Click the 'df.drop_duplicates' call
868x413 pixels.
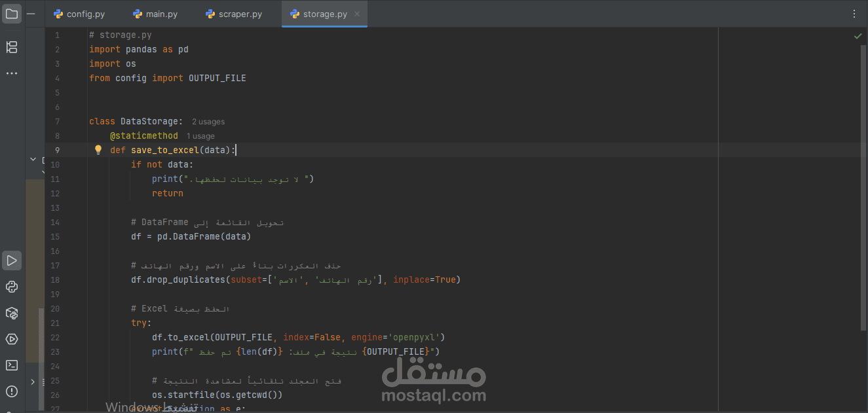pyautogui.click(x=178, y=279)
